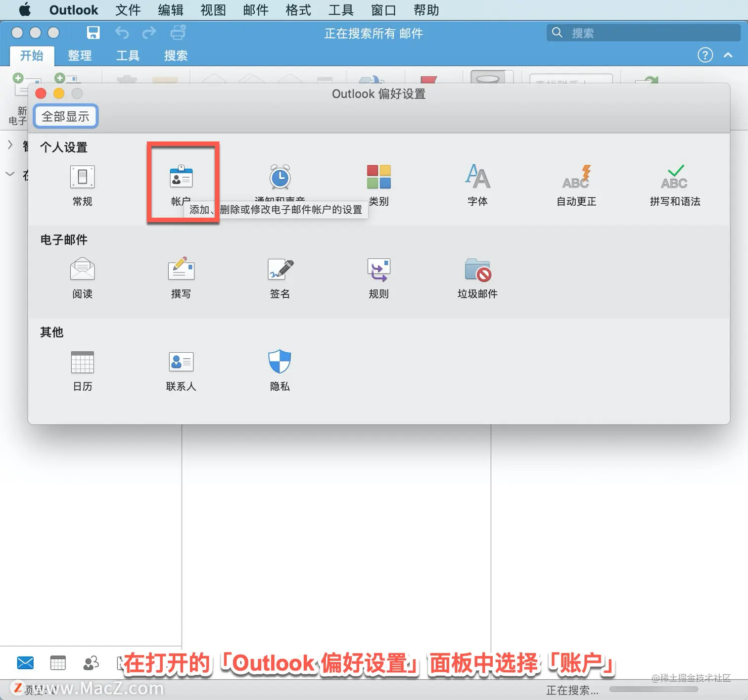Open the 帮助 menu in menu bar

[x=426, y=10]
